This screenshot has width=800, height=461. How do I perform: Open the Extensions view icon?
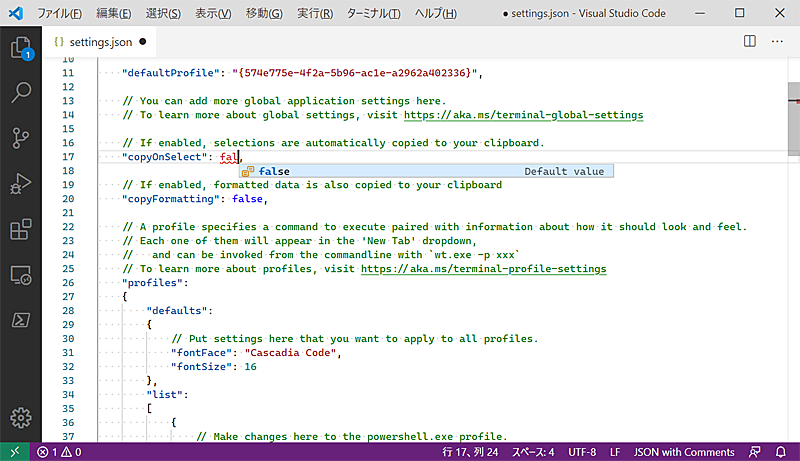point(20,230)
